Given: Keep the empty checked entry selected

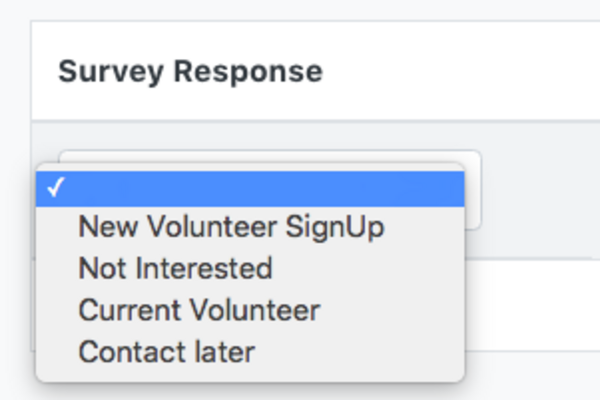Looking at the screenshot, I should point(250,188).
